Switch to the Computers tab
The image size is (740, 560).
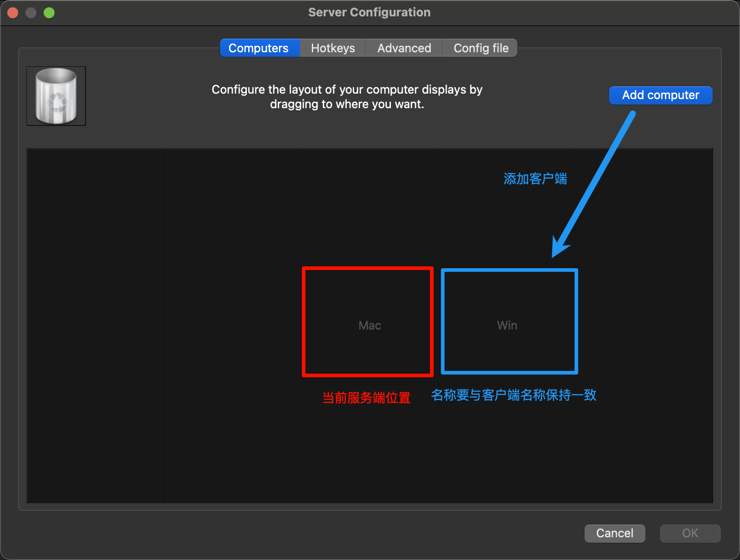point(259,48)
